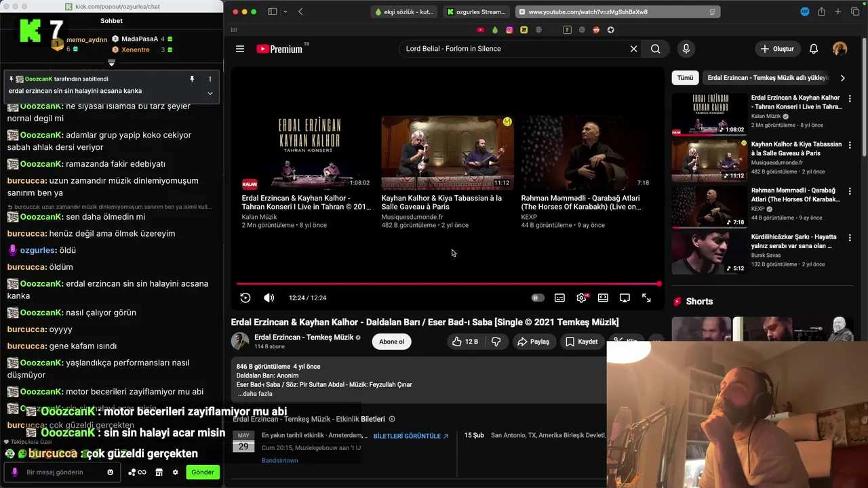The image size is (868, 488).
Task: Open Kürdilihicâzkar Şarkı sidebar thumbnail
Action: 709,253
